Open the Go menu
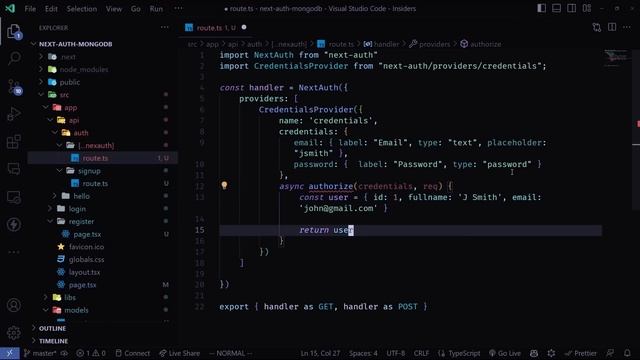 click(x=136, y=9)
